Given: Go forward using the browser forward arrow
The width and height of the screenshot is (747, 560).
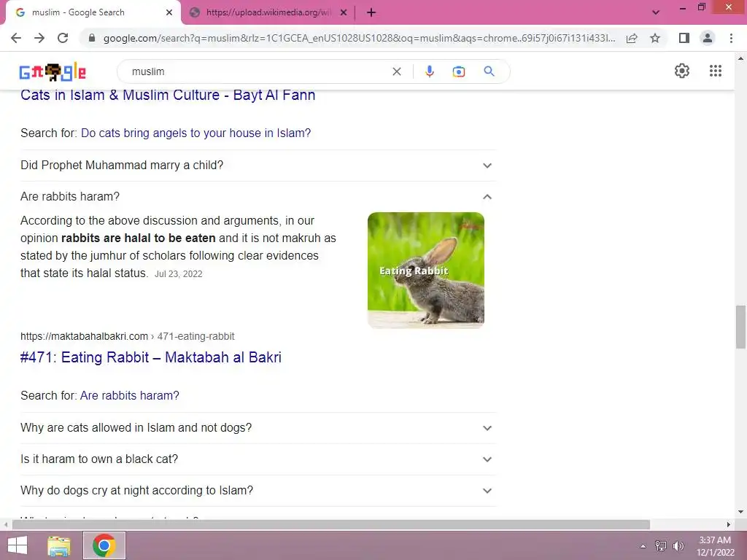Looking at the screenshot, I should click(39, 38).
